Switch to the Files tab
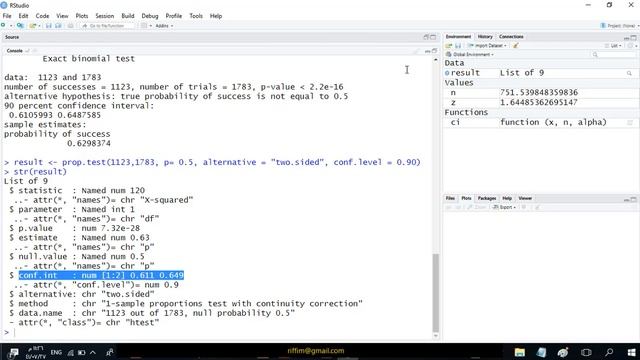The width and height of the screenshot is (640, 360). (x=450, y=198)
